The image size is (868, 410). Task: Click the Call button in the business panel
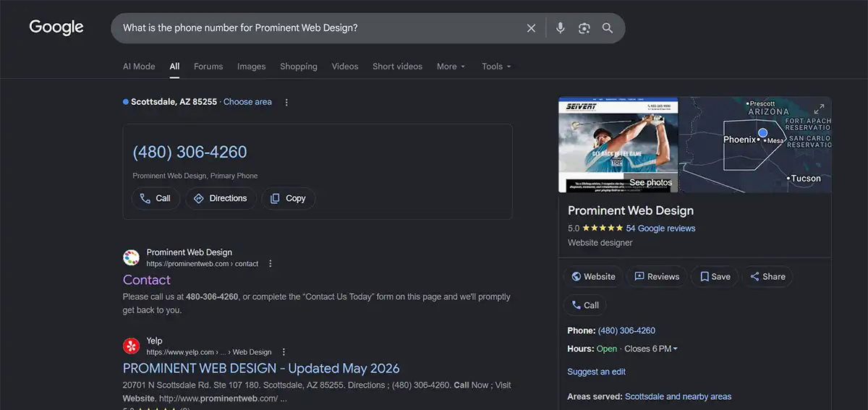(x=585, y=305)
